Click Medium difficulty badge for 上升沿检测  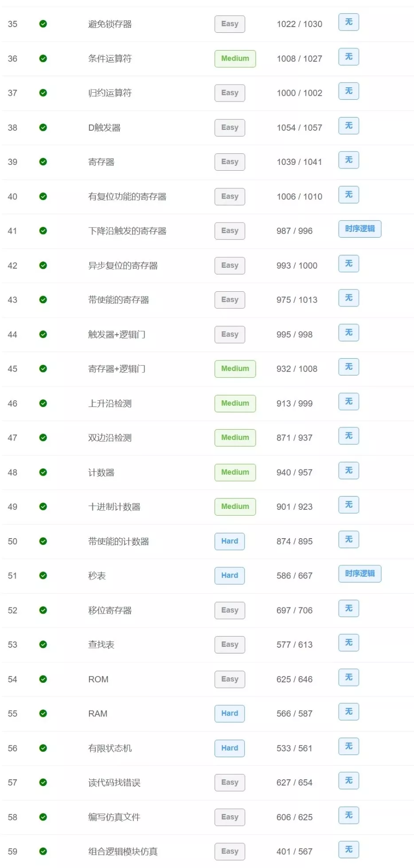click(x=235, y=403)
